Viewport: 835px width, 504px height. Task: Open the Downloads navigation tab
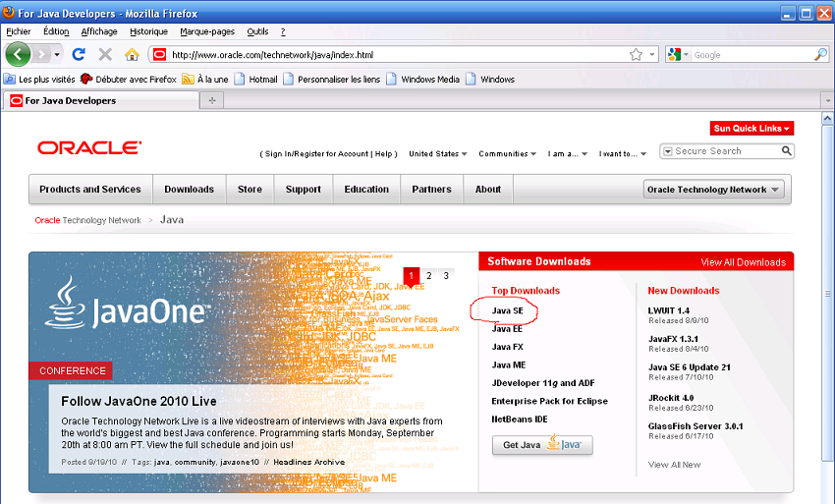(189, 190)
